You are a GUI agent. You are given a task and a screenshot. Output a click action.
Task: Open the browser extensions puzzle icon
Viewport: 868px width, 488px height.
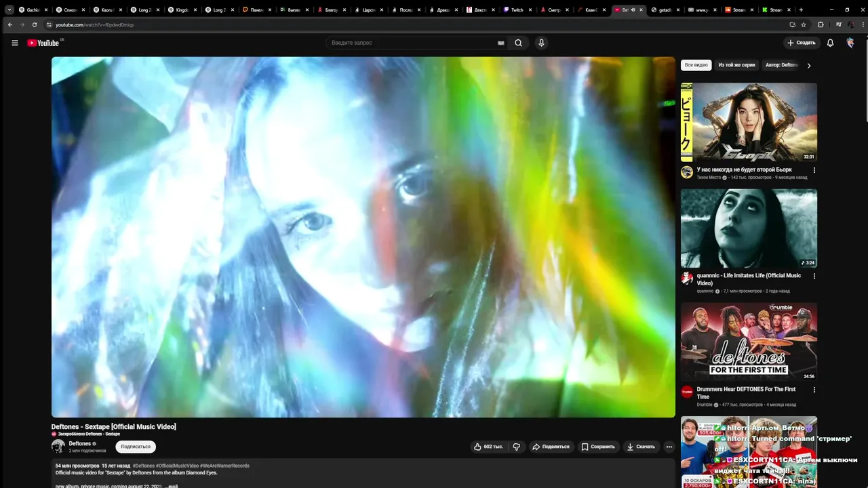(821, 24)
